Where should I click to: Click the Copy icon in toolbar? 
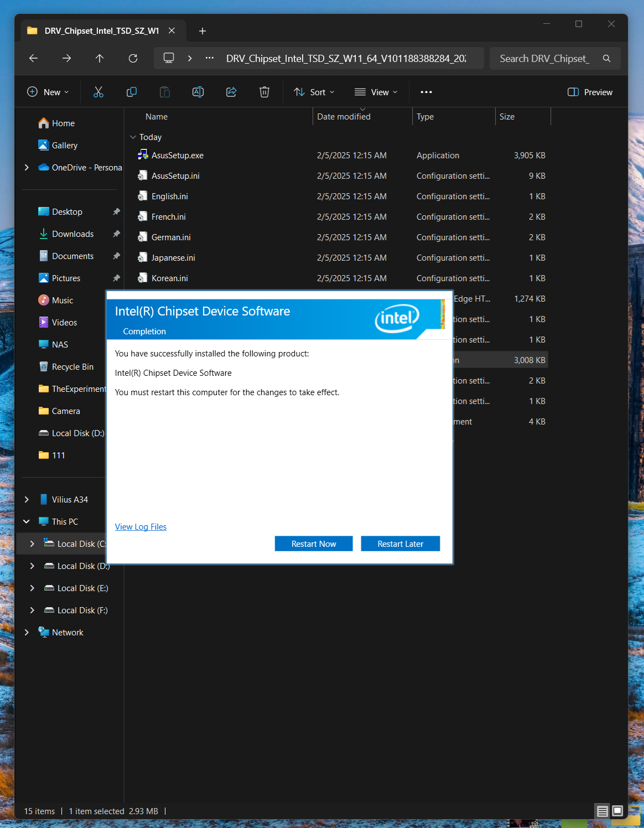point(132,92)
